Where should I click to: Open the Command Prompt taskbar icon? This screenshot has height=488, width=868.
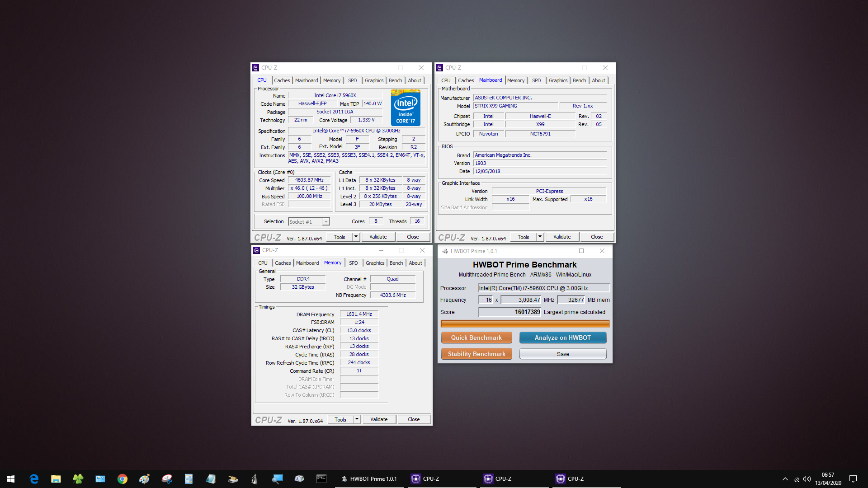click(321, 479)
